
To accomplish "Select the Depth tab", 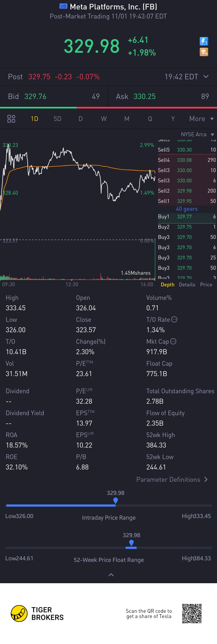I will [x=168, y=285].
